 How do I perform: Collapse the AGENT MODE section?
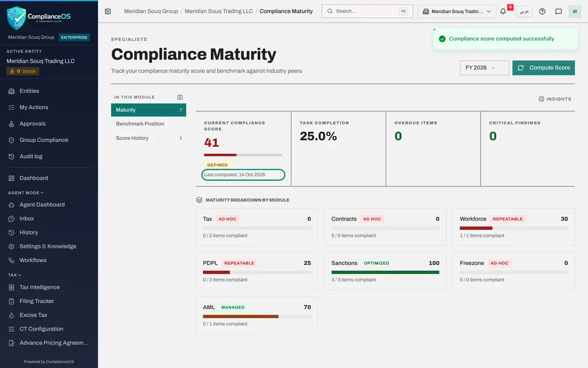coord(26,193)
